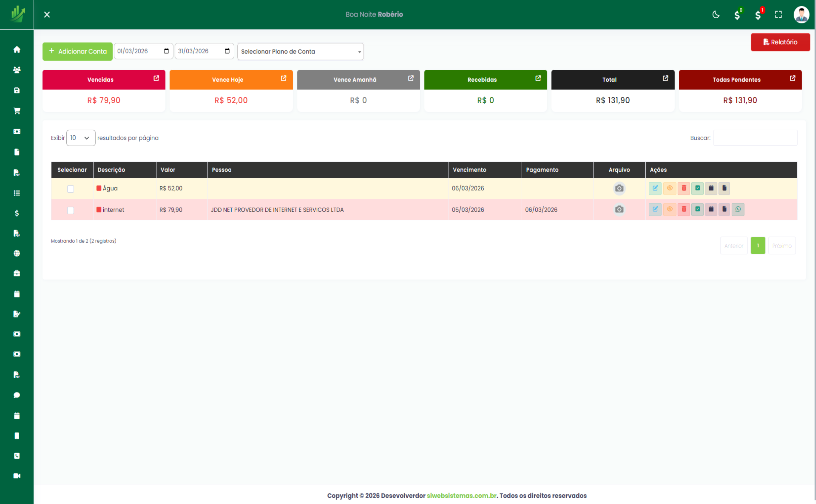Open the users group icon in sidebar
Screen dimensions: 816x504
pyautogui.click(x=17, y=70)
